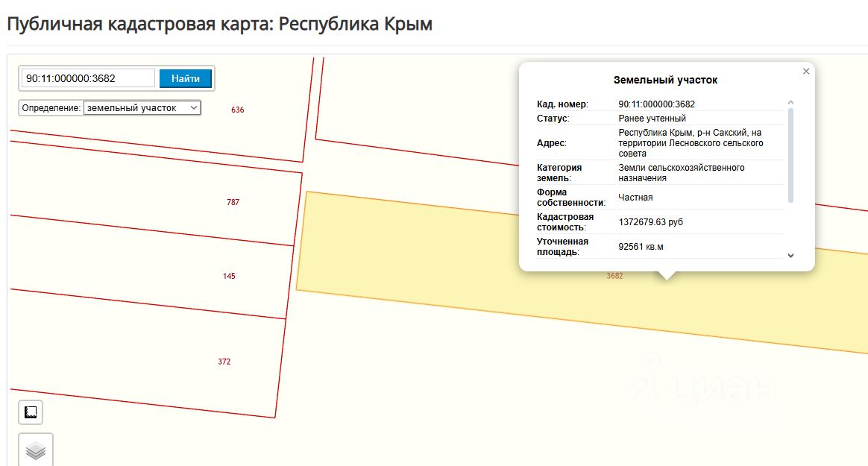Click the popup scrollbar down arrow
Viewport: 868px width, 466px height.
pos(790,255)
